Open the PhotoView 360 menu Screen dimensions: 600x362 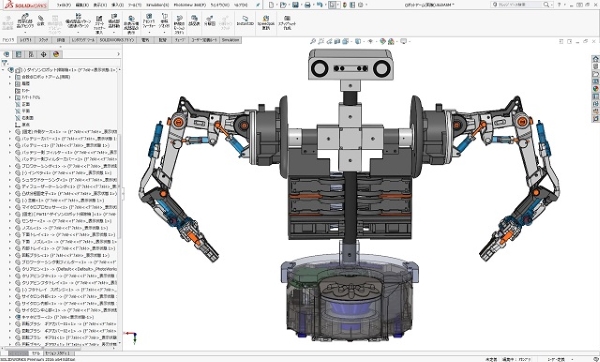[x=189, y=5]
